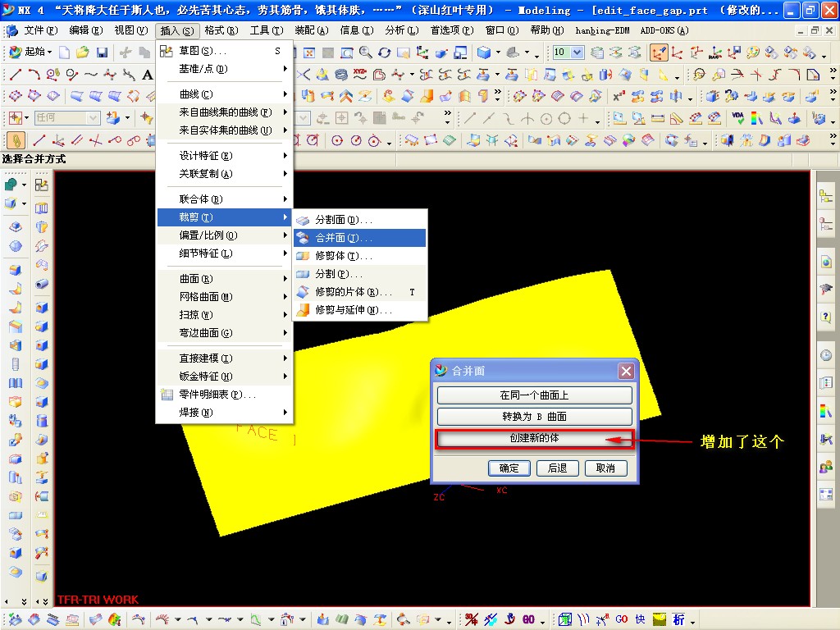Open the 首选项(P) menu
The width and height of the screenshot is (840, 630).
coord(452,30)
